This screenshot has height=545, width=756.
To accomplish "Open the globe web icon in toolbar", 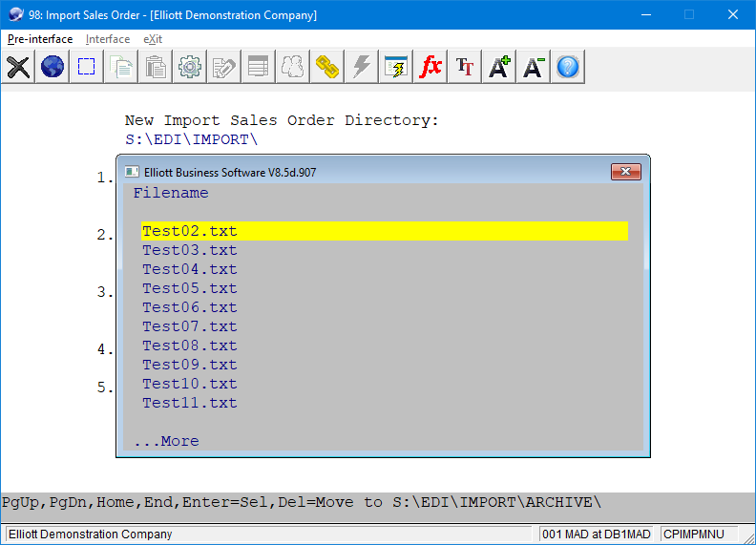I will [52, 67].
